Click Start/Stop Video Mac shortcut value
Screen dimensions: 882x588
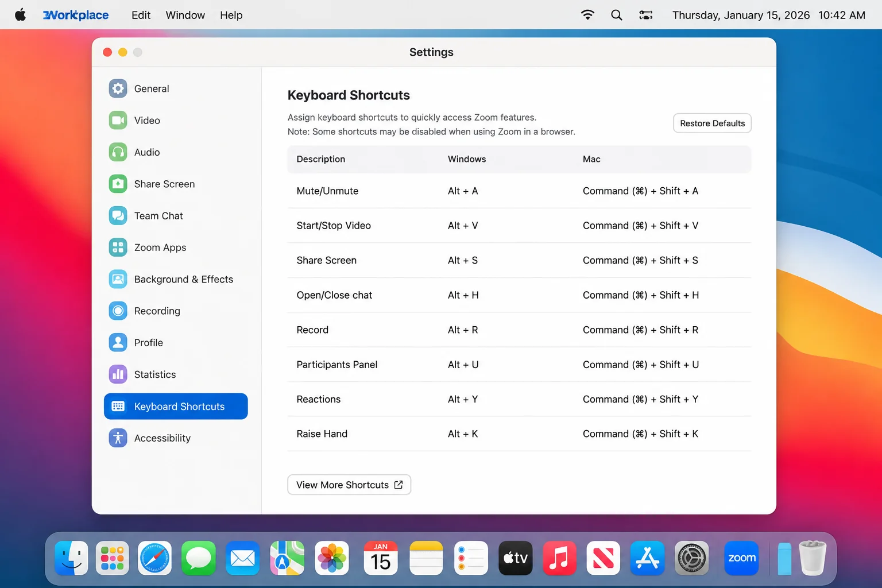coord(640,226)
